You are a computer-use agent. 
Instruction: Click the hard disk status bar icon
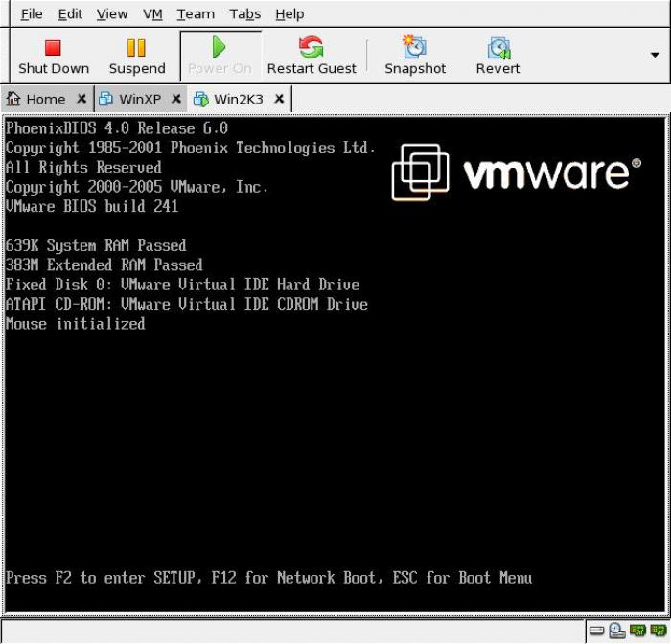pyautogui.click(x=596, y=631)
